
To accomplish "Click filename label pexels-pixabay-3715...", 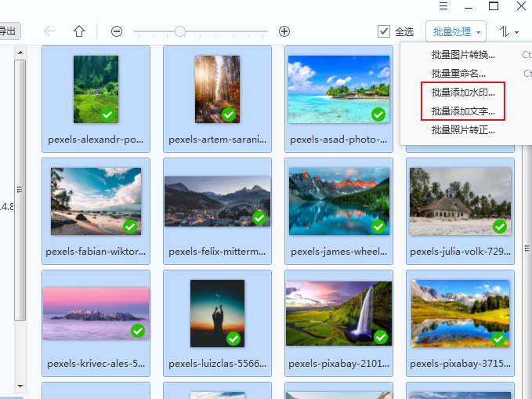I will coord(461,364).
